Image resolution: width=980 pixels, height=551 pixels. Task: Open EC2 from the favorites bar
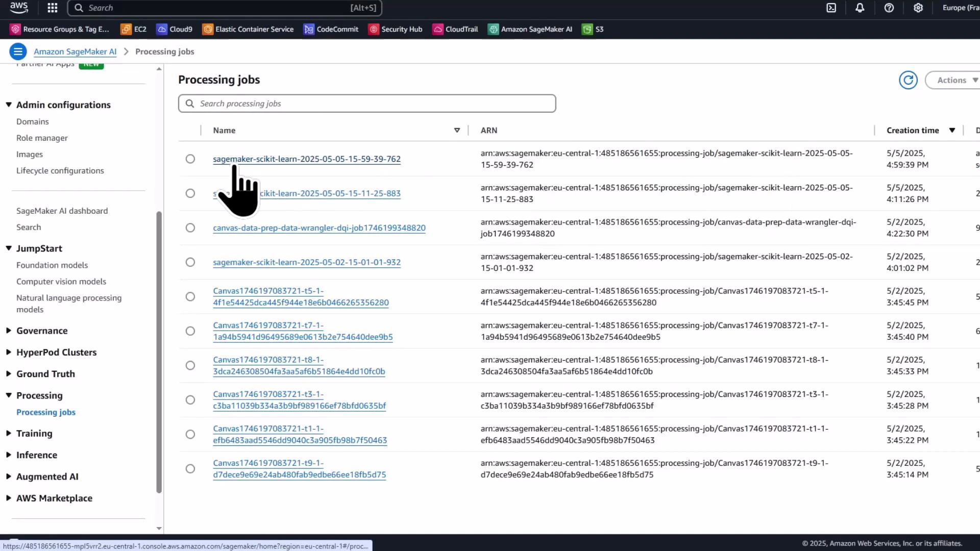pos(133,29)
